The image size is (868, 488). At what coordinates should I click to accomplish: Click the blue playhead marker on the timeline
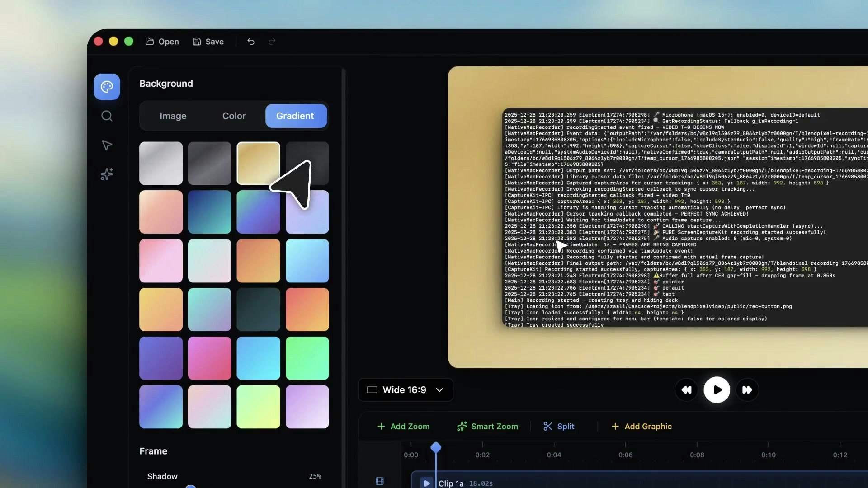coord(436,447)
